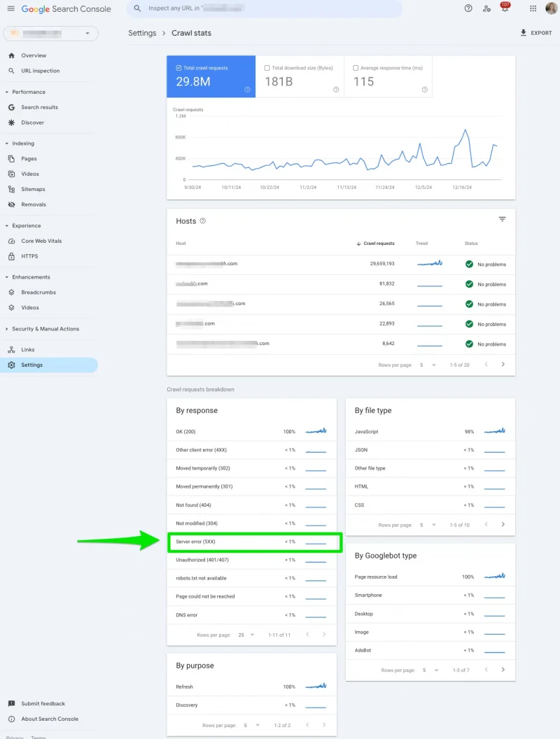Click the Sitemaps icon in the sidebar

click(11, 190)
